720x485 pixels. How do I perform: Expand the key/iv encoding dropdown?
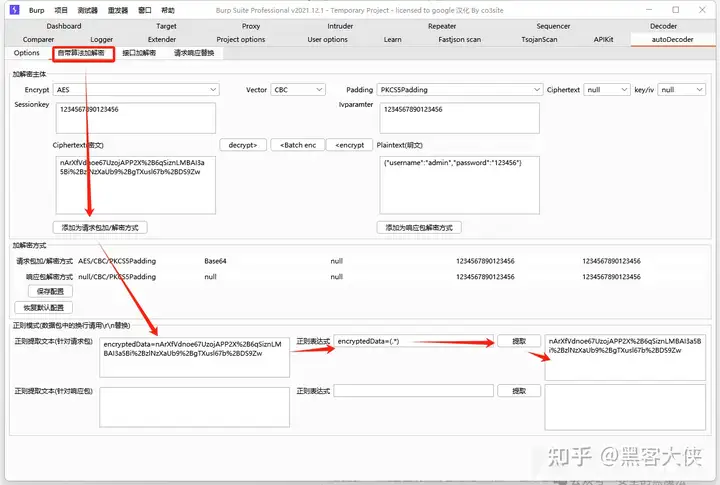pos(681,90)
